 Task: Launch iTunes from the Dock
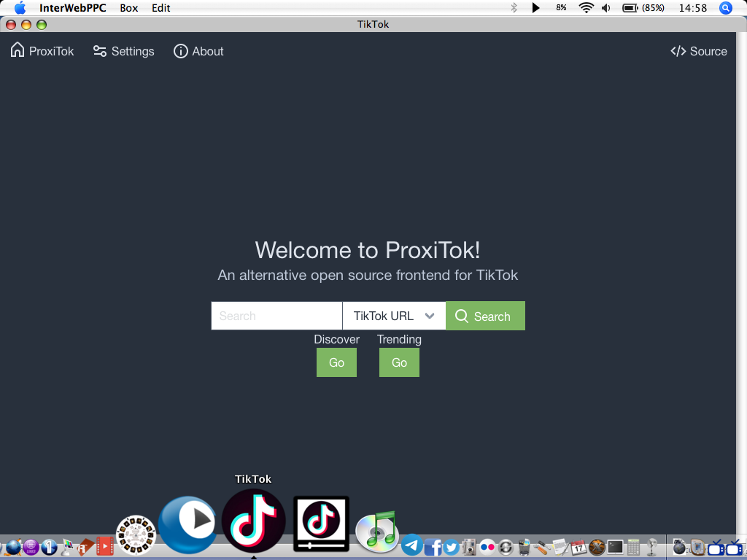(x=377, y=532)
